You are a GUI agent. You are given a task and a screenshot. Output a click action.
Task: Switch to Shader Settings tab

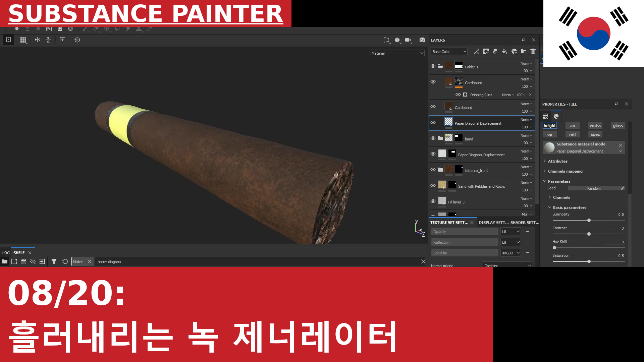[525, 223]
